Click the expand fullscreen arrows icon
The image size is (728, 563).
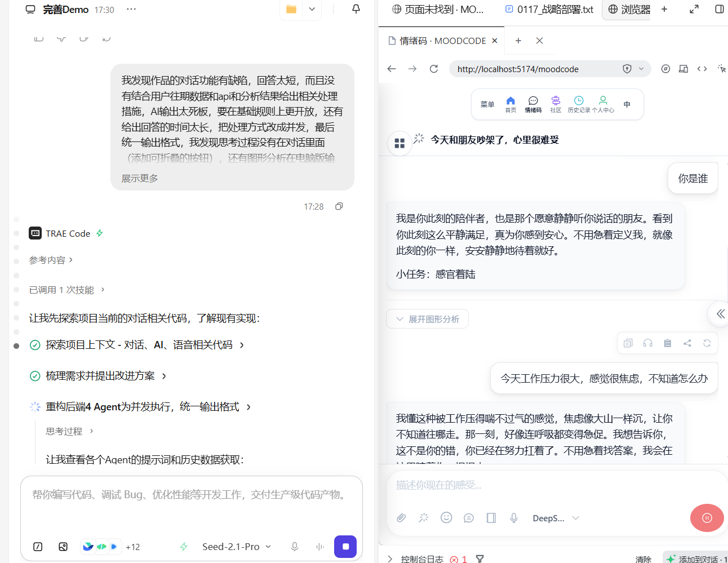(694, 9)
